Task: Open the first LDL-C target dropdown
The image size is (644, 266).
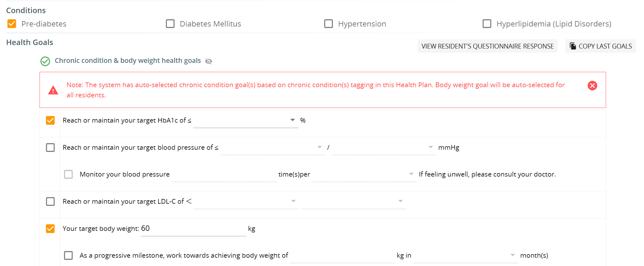Action: click(x=246, y=201)
